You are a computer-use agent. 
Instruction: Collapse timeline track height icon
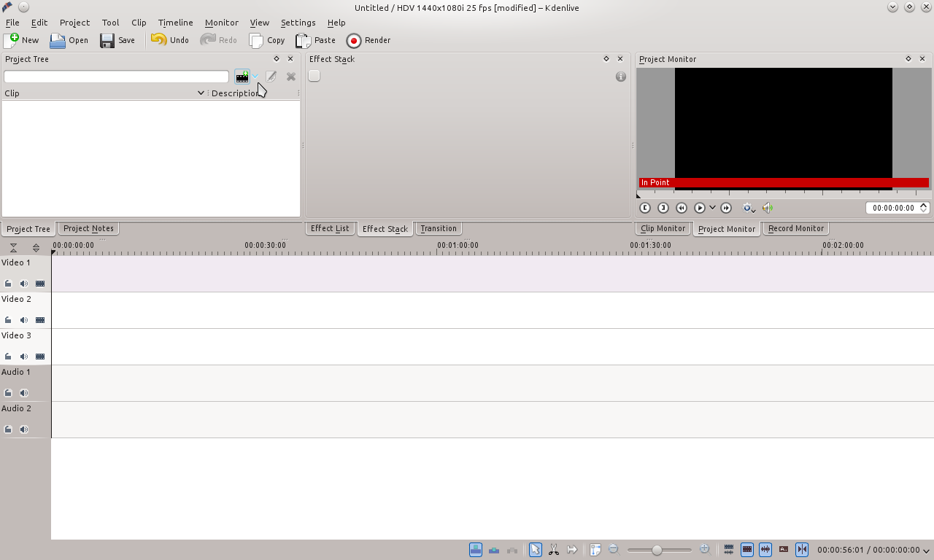point(13,248)
